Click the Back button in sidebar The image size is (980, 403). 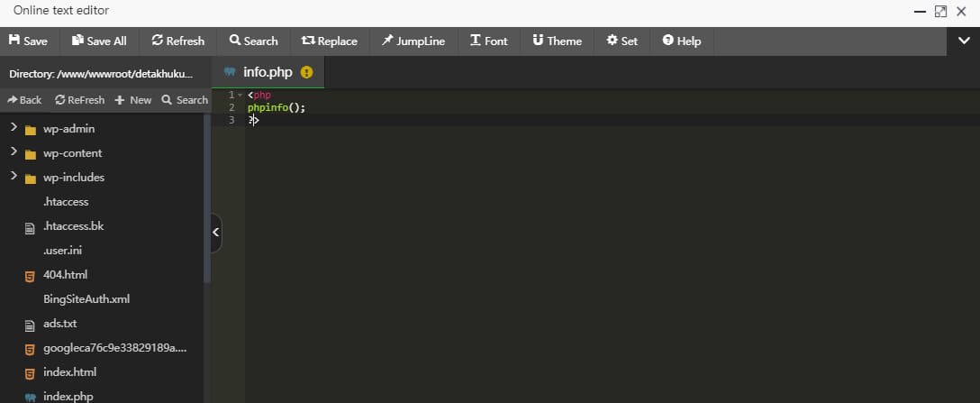[24, 100]
